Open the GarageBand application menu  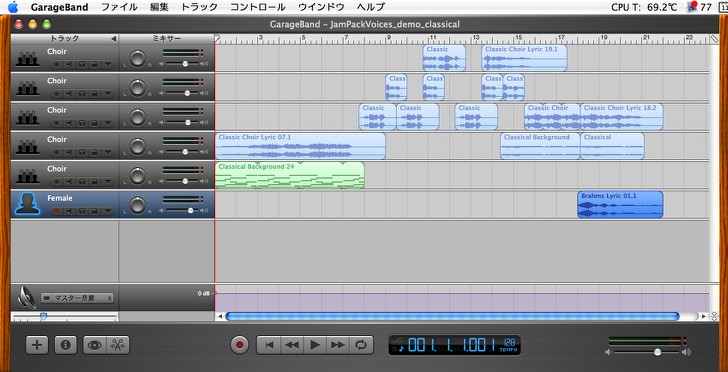59,7
